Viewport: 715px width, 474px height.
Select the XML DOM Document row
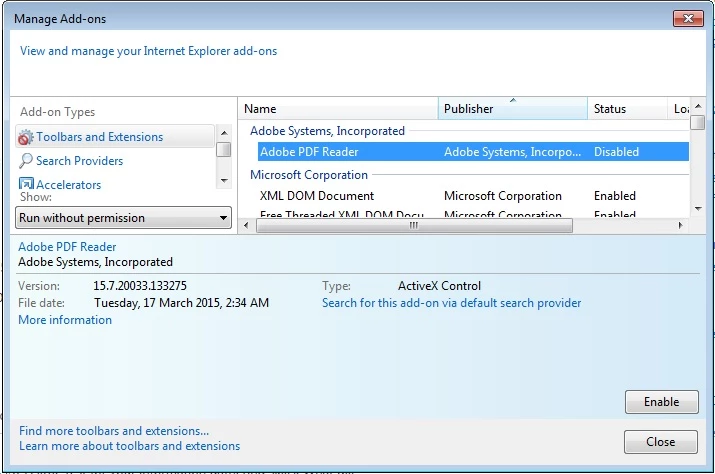[x=473, y=196]
